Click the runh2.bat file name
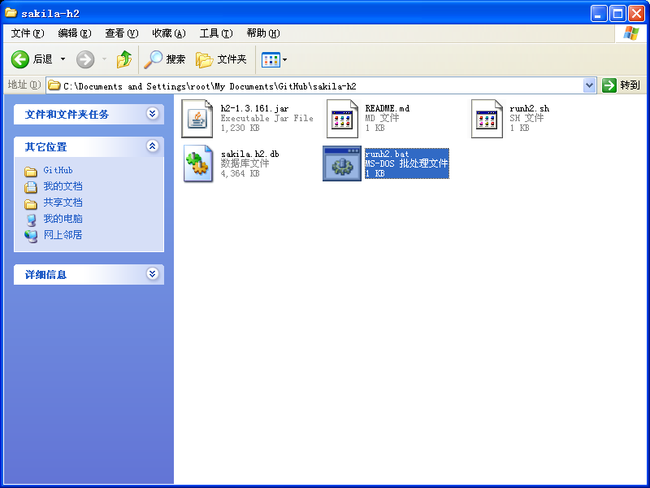 387,154
